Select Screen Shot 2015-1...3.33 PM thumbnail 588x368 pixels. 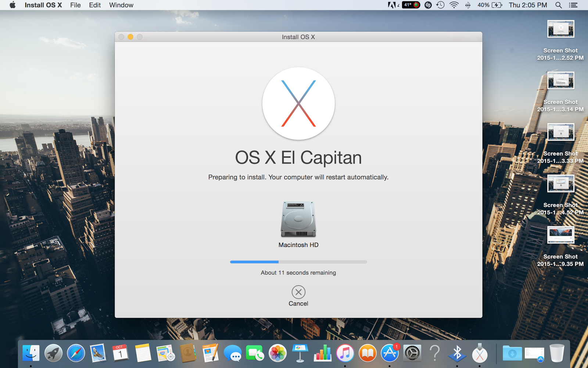[561, 132]
